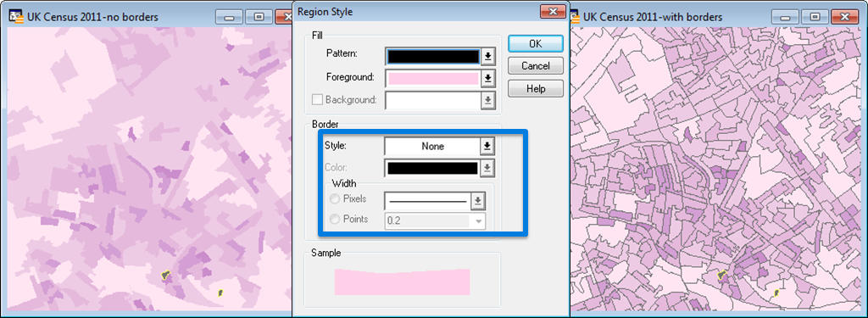Click the black fill Pattern swatch
Image resolution: width=868 pixels, height=318 pixels.
[x=433, y=56]
